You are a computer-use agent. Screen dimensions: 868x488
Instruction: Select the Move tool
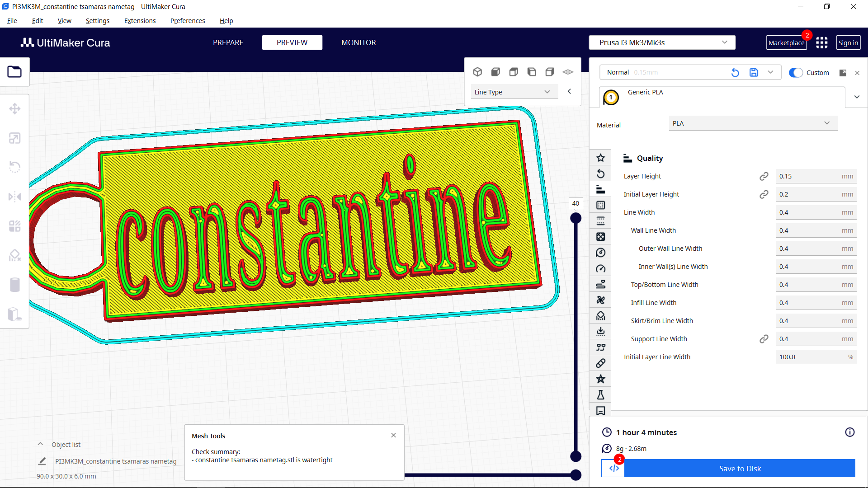(15, 108)
